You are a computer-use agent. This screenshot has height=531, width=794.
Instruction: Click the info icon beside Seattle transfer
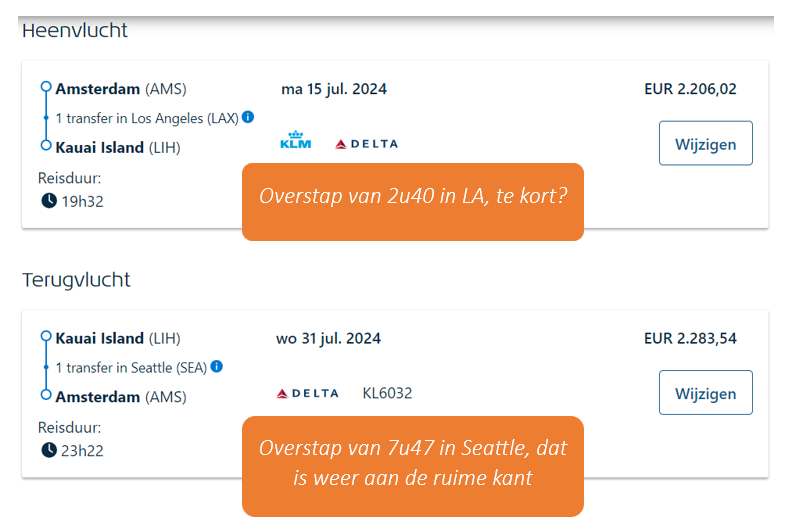(217, 367)
